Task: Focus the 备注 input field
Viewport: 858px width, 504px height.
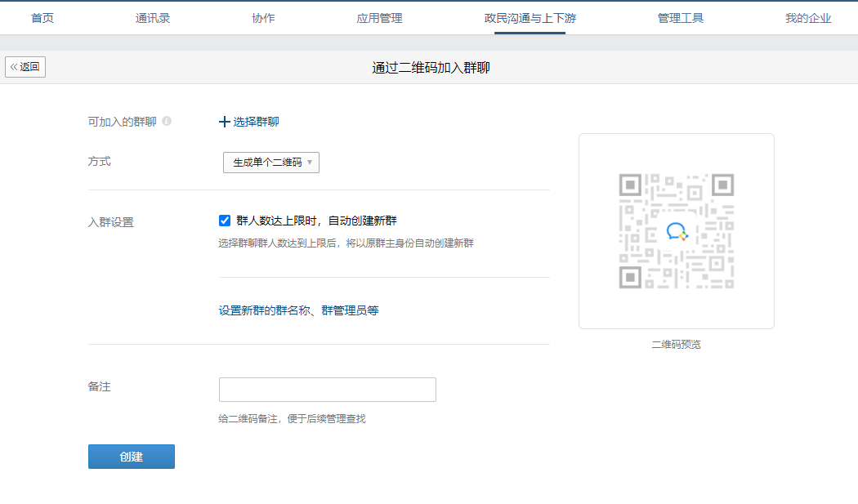Action: coord(327,390)
